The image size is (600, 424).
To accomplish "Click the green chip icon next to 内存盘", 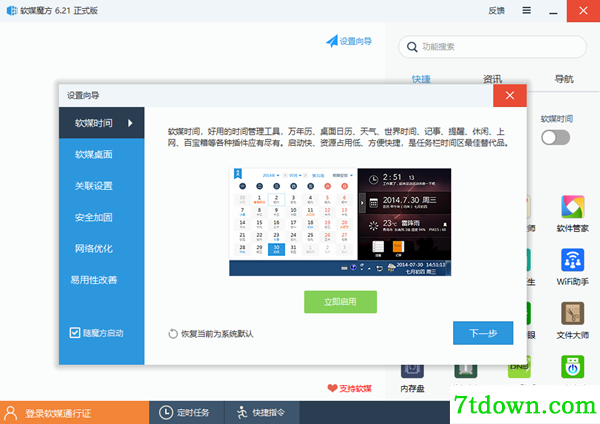I will 466,369.
